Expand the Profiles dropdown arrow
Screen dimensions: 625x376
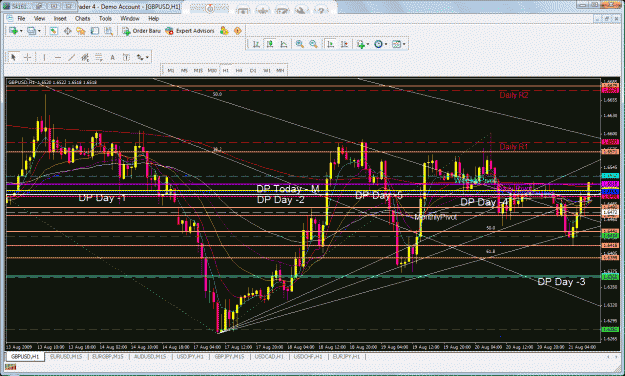point(39,31)
